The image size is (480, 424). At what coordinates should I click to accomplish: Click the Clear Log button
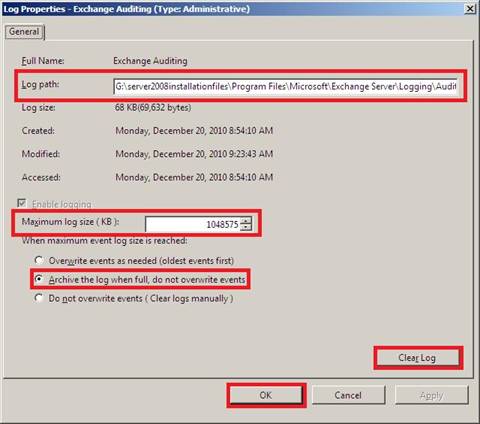tap(418, 358)
